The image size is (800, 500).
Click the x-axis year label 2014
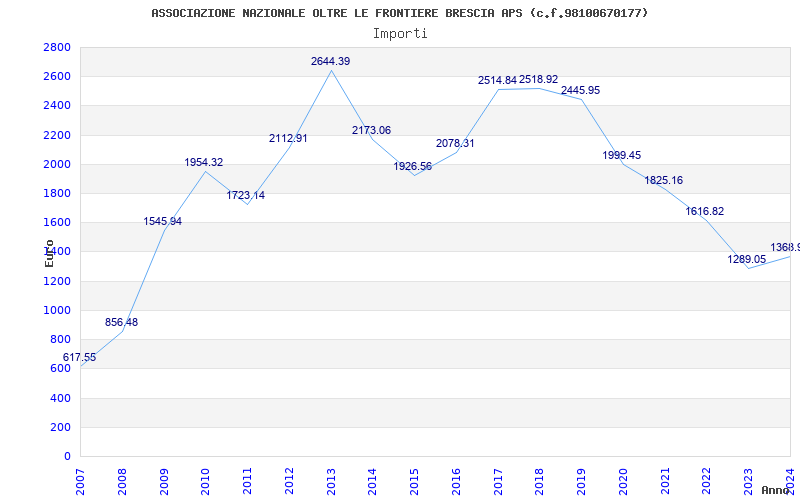[x=373, y=482]
